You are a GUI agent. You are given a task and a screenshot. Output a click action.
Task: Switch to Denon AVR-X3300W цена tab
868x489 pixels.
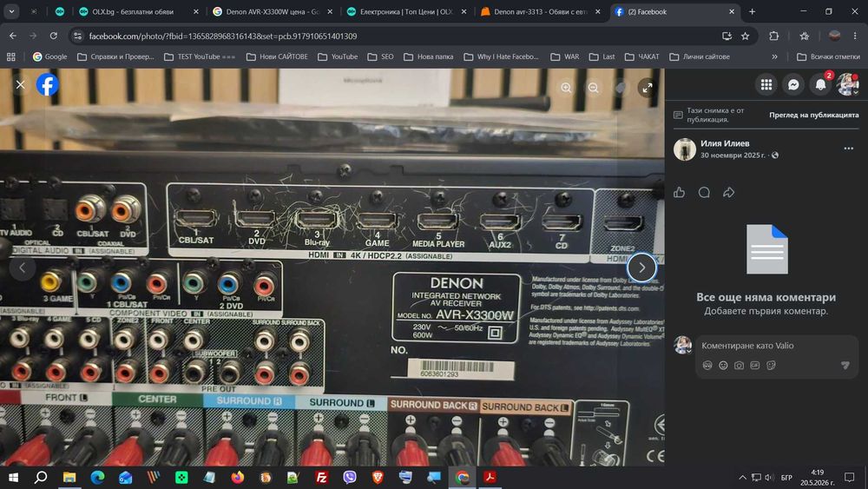click(273, 11)
